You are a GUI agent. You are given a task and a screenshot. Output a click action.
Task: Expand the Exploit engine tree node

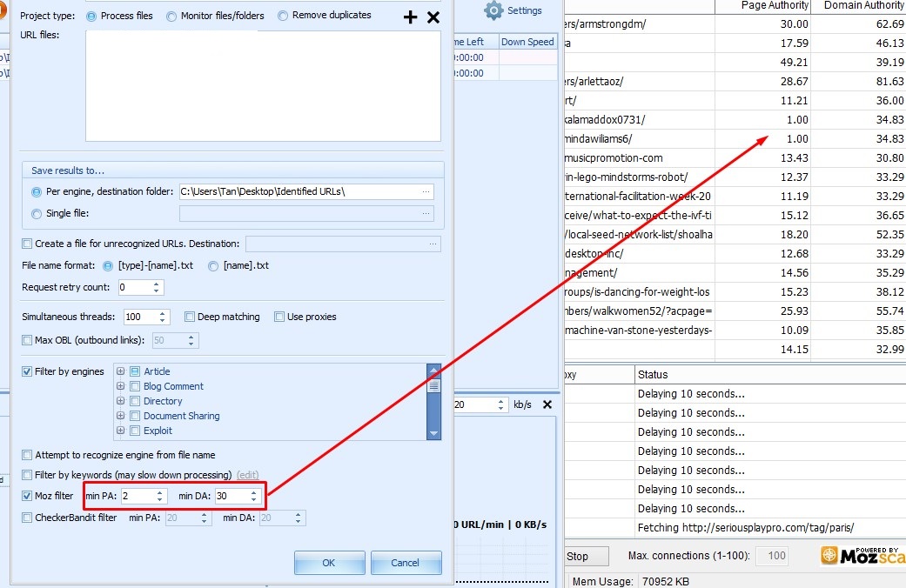pyautogui.click(x=120, y=431)
